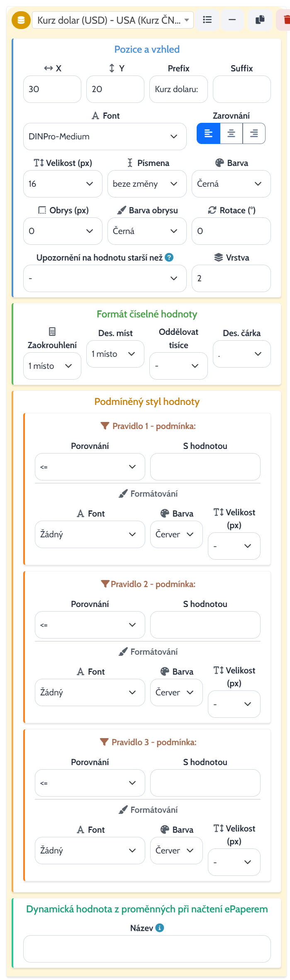This screenshot has height=980, width=290.
Task: Select left text alignment
Action: 208,134
